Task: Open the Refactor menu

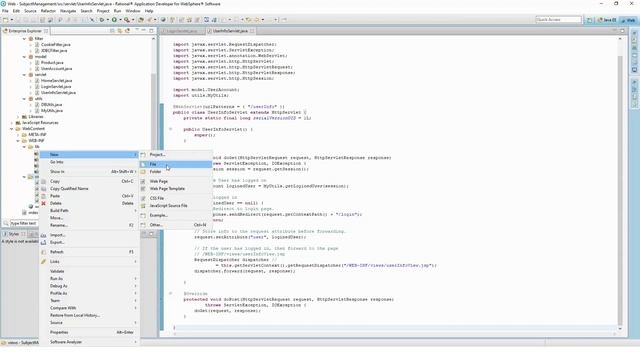Action: [x=48, y=11]
